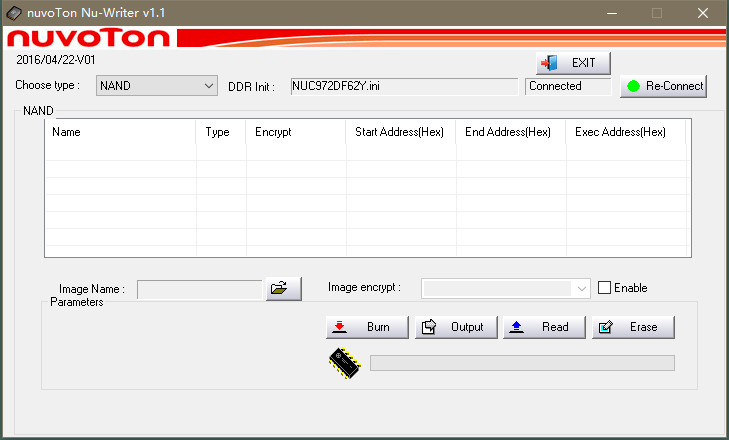This screenshot has width=729, height=440.
Task: Click the Erase button
Action: [x=633, y=327]
